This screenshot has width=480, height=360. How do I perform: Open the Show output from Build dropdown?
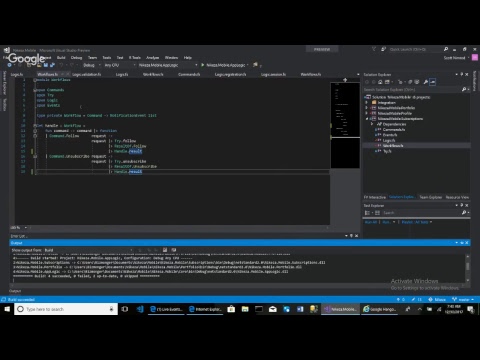point(89,250)
